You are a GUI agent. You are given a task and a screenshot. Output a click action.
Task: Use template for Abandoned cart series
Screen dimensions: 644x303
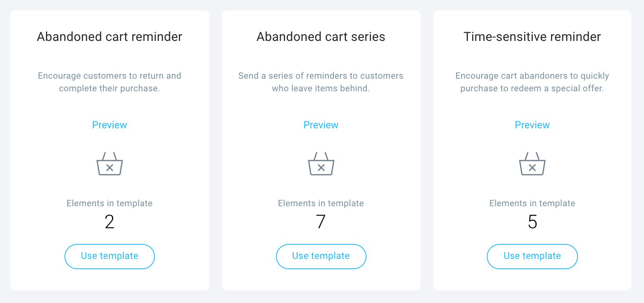[x=321, y=257]
